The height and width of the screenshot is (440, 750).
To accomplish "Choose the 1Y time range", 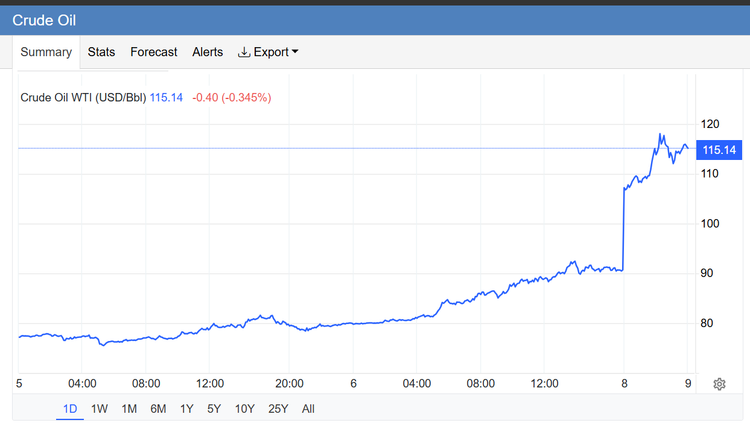I will [x=187, y=408].
